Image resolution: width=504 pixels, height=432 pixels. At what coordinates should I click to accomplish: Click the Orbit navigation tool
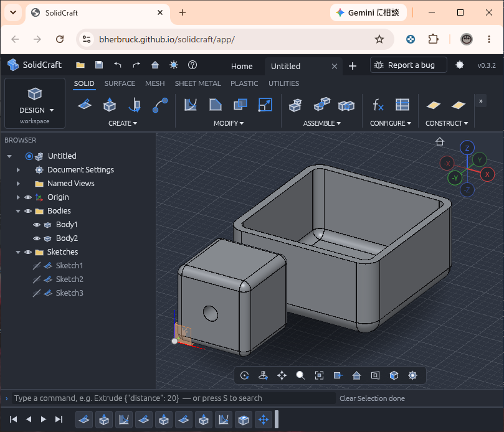(x=245, y=375)
